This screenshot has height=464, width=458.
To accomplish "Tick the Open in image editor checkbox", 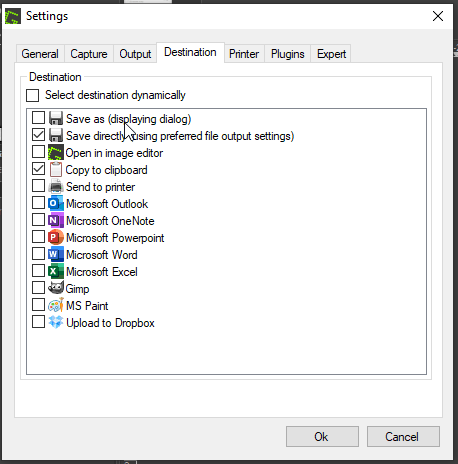I will pos(38,152).
